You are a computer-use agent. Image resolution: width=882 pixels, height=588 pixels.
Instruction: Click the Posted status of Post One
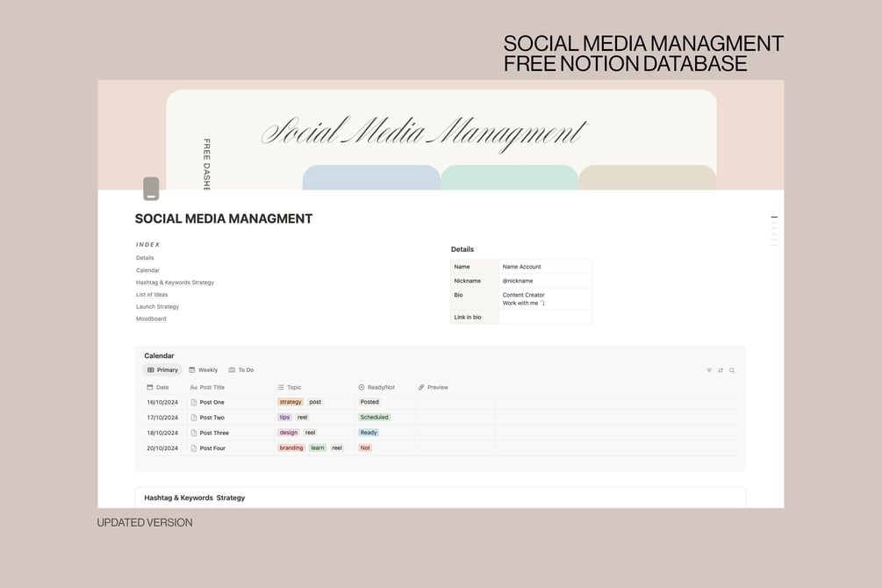point(369,402)
